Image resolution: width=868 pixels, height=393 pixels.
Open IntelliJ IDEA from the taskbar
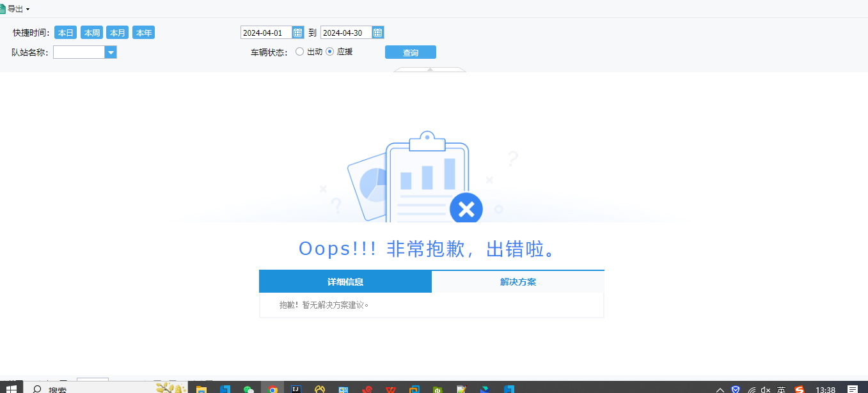[x=296, y=389]
